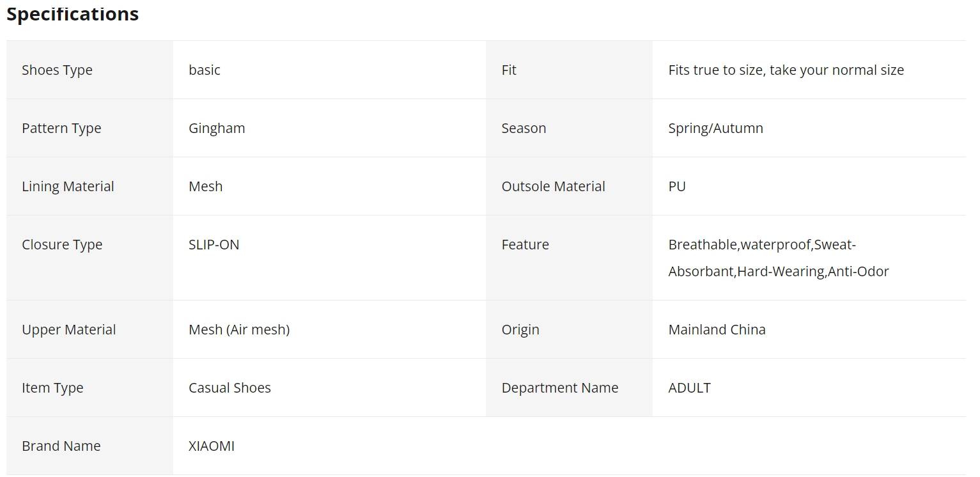
Task: Select the Fit label cell
Action: coord(569,70)
